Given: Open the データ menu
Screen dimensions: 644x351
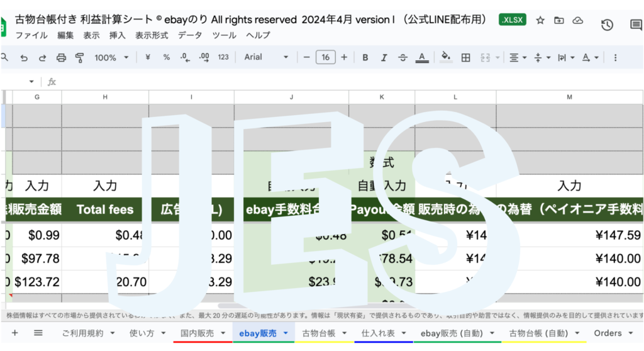Looking at the screenshot, I should tap(190, 35).
